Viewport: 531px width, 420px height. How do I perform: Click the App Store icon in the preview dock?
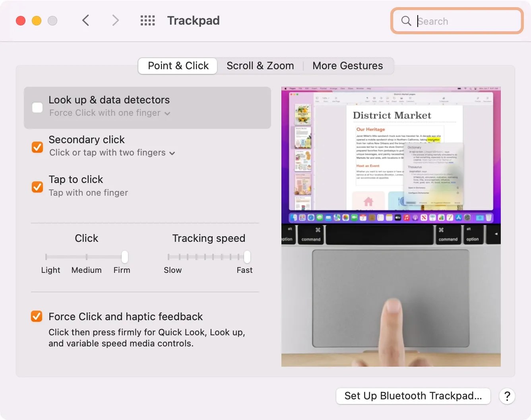[x=458, y=218]
